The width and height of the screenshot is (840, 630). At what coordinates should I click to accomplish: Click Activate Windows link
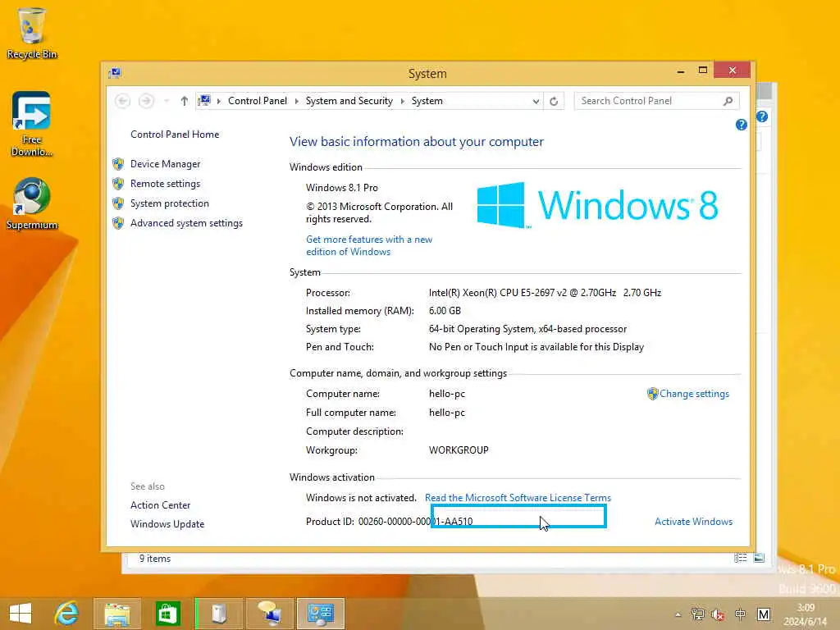(x=693, y=521)
